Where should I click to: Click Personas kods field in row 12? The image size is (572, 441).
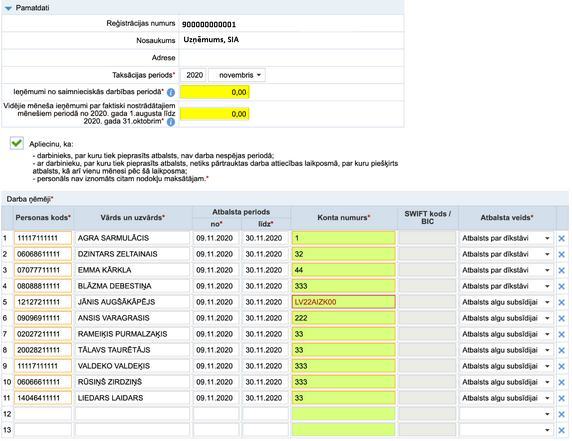[43, 414]
